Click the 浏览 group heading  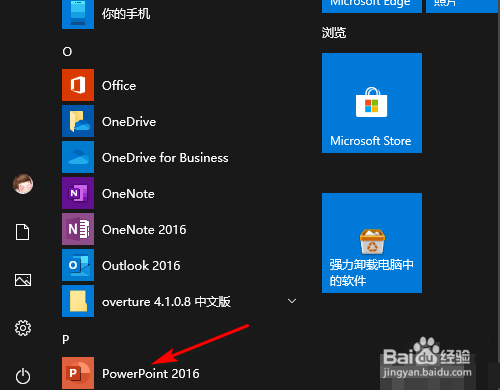[334, 33]
